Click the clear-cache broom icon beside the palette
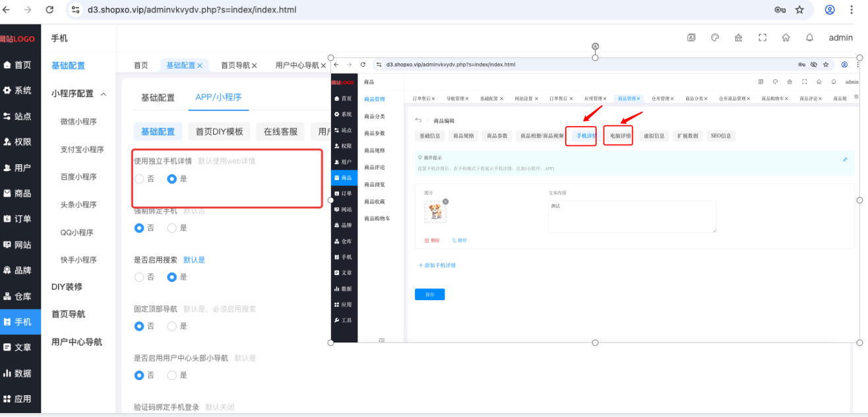 point(739,38)
